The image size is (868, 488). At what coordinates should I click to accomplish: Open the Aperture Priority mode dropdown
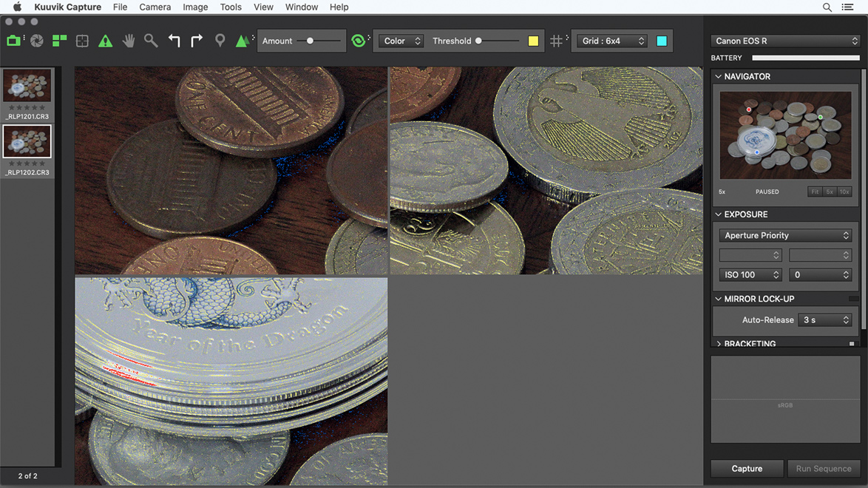(785, 235)
